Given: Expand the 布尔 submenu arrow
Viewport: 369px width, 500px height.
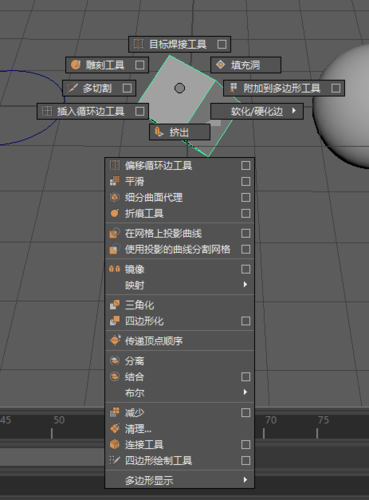Looking at the screenshot, I should pos(245,392).
